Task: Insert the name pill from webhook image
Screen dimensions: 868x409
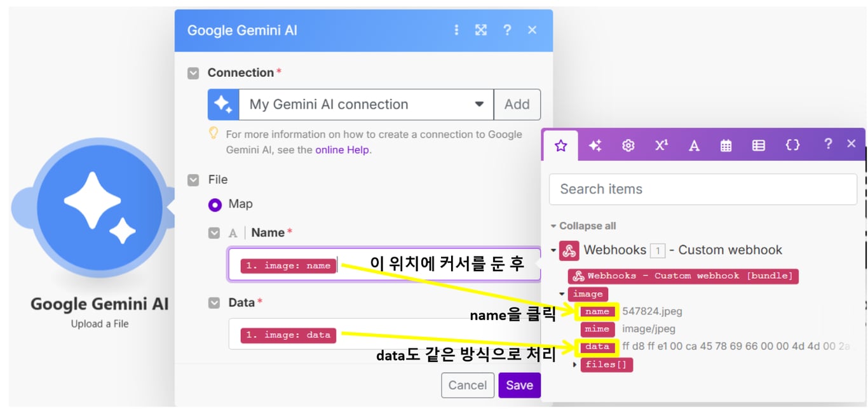Action: tap(597, 312)
